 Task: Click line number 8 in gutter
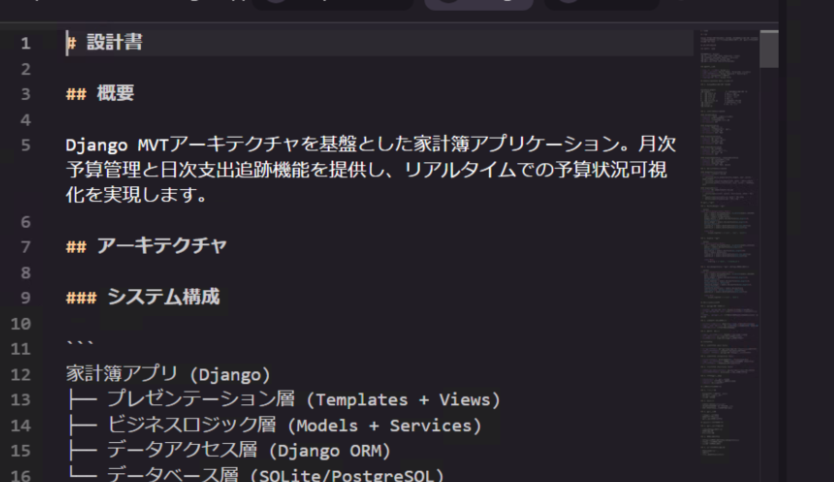[x=26, y=272]
